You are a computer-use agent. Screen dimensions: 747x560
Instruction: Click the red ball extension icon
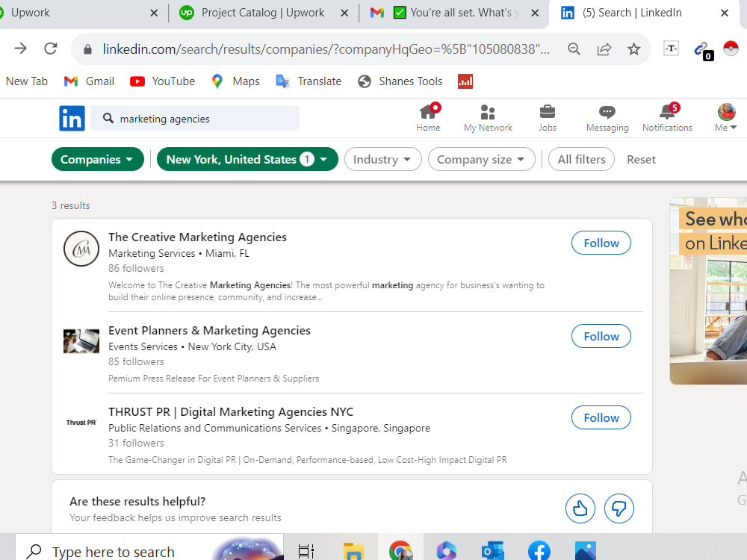pyautogui.click(x=731, y=48)
